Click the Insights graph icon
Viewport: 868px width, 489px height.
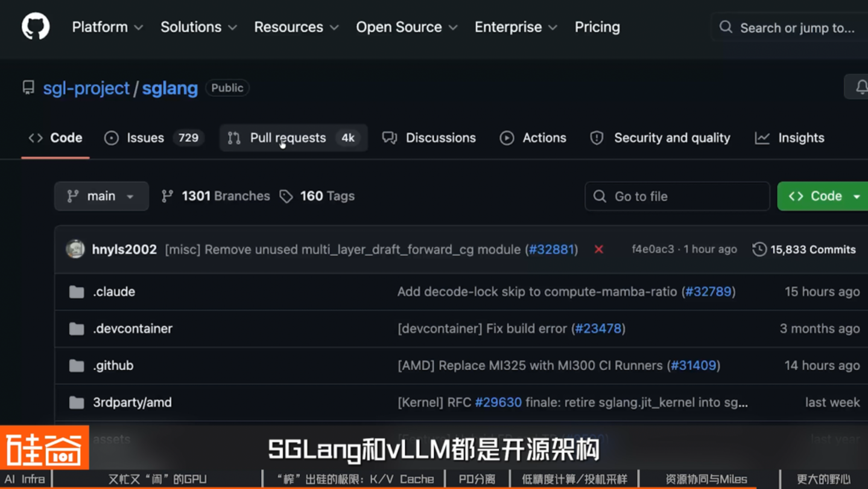tap(762, 138)
